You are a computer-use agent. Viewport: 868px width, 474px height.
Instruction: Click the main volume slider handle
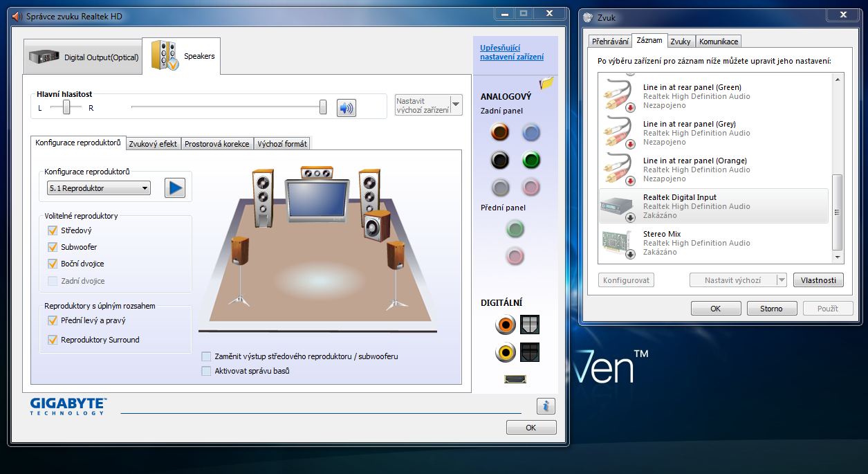pyautogui.click(x=323, y=107)
